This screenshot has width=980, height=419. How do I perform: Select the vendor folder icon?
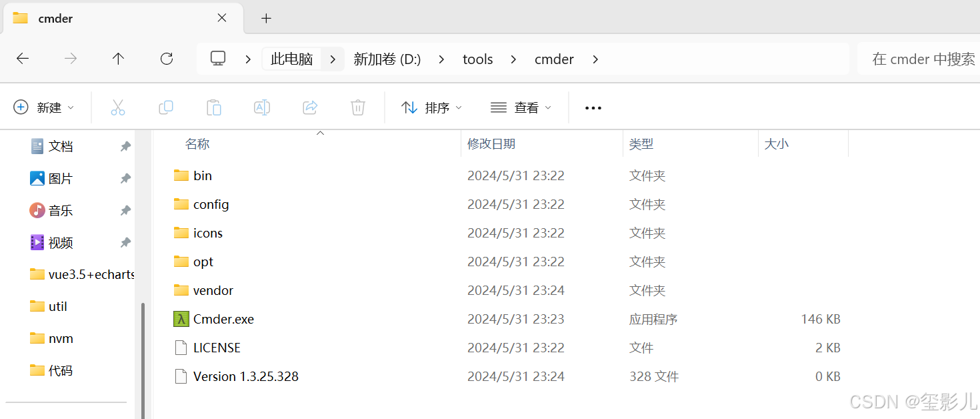coord(181,290)
